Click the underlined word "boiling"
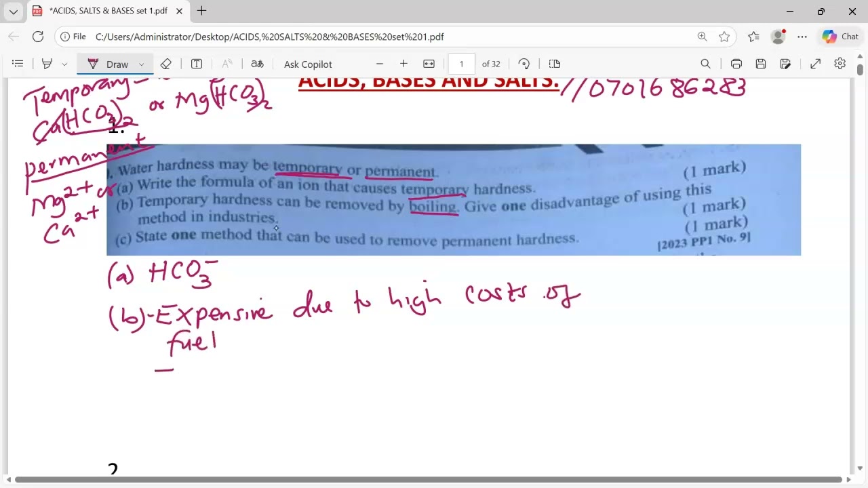868x488 pixels. (x=433, y=205)
